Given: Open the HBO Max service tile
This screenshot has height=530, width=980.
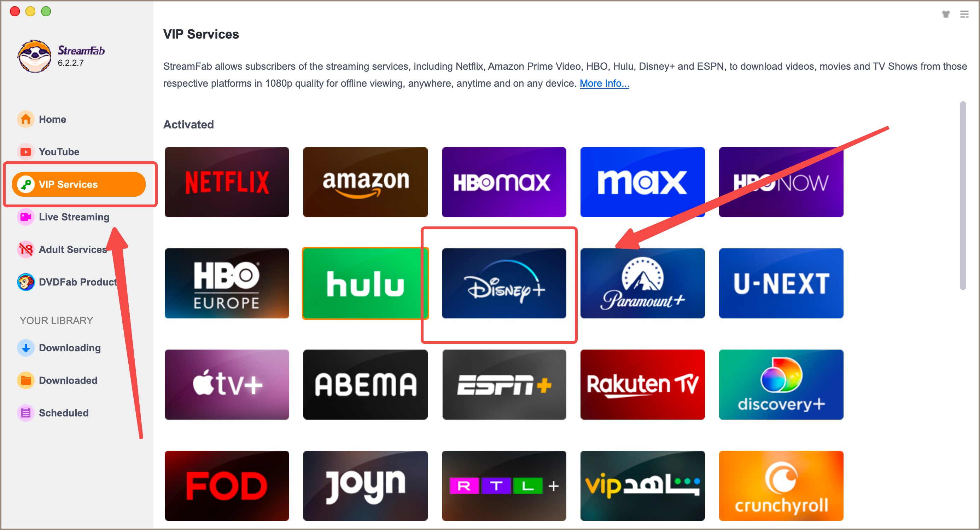Looking at the screenshot, I should pyautogui.click(x=504, y=182).
